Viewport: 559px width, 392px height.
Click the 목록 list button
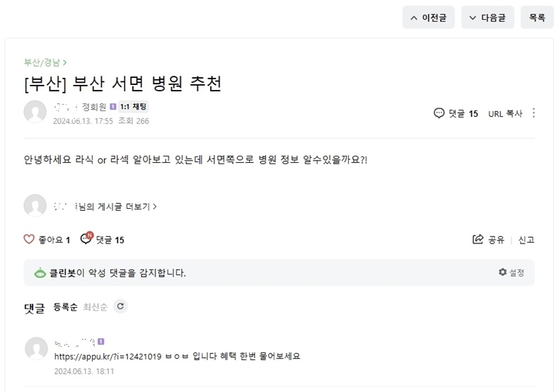click(x=537, y=18)
